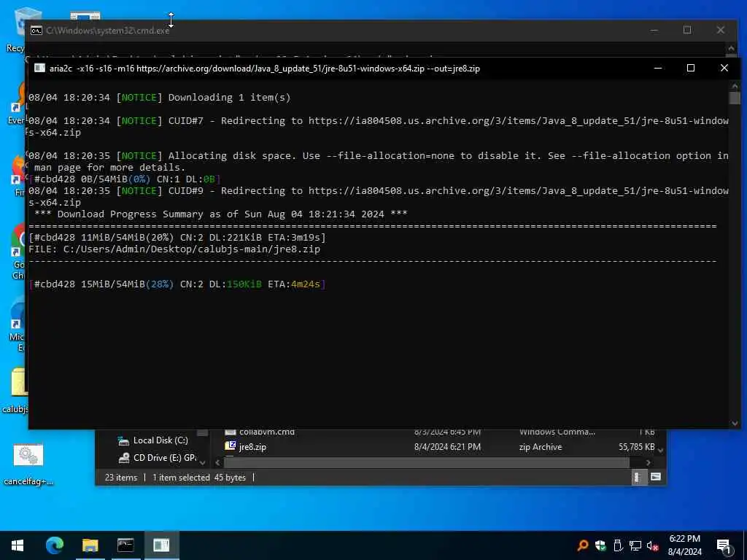Open Local Disk (C:) in Explorer sidebar
Viewport: 747px width, 560px height.
pos(160,440)
